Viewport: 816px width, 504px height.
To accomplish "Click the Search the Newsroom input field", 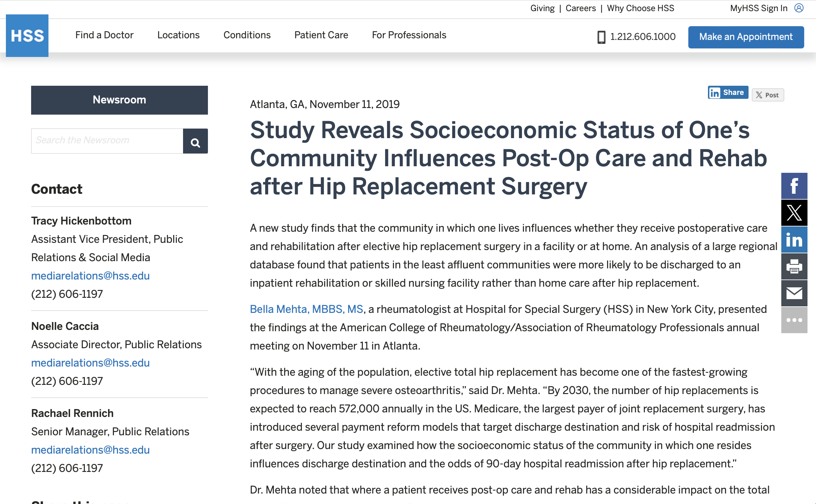I will 107,141.
